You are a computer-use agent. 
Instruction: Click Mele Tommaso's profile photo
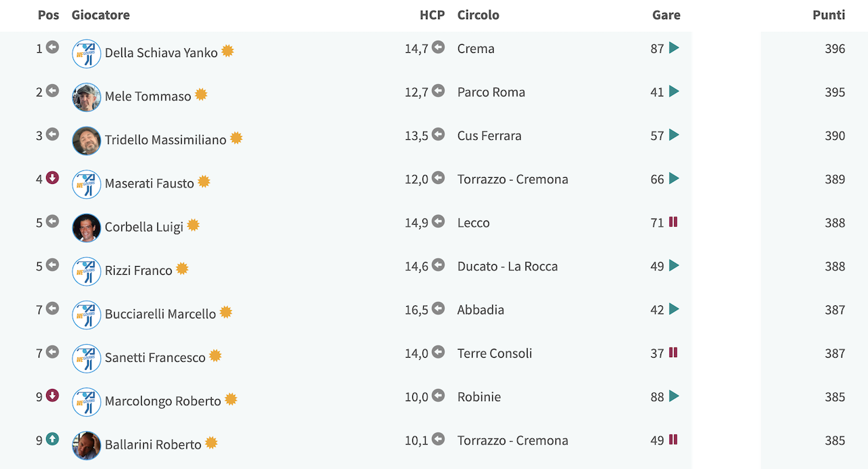pyautogui.click(x=87, y=97)
